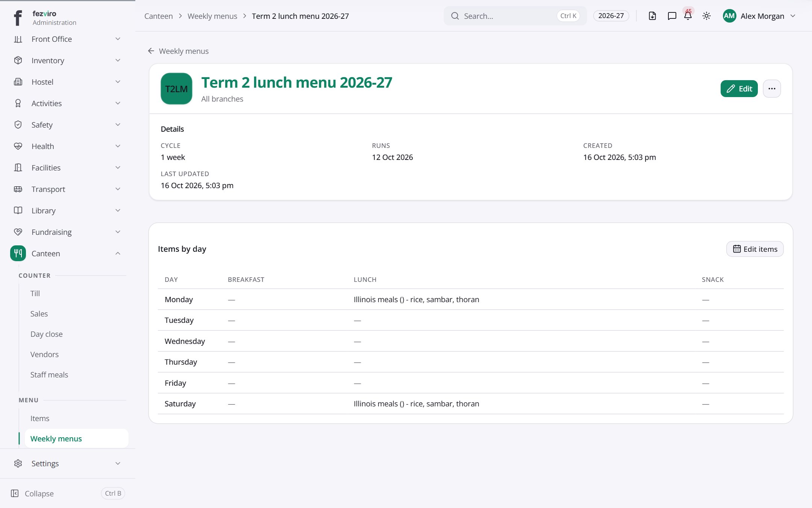Open Day close page

click(47, 334)
